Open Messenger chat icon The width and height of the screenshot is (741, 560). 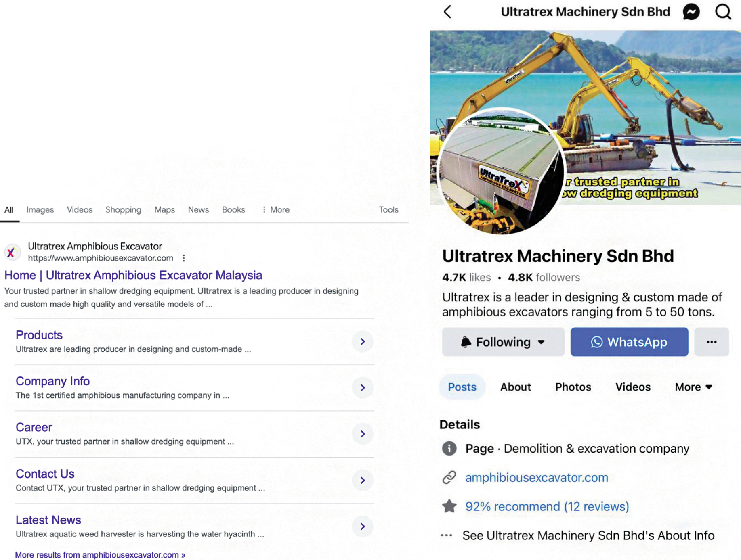click(691, 12)
